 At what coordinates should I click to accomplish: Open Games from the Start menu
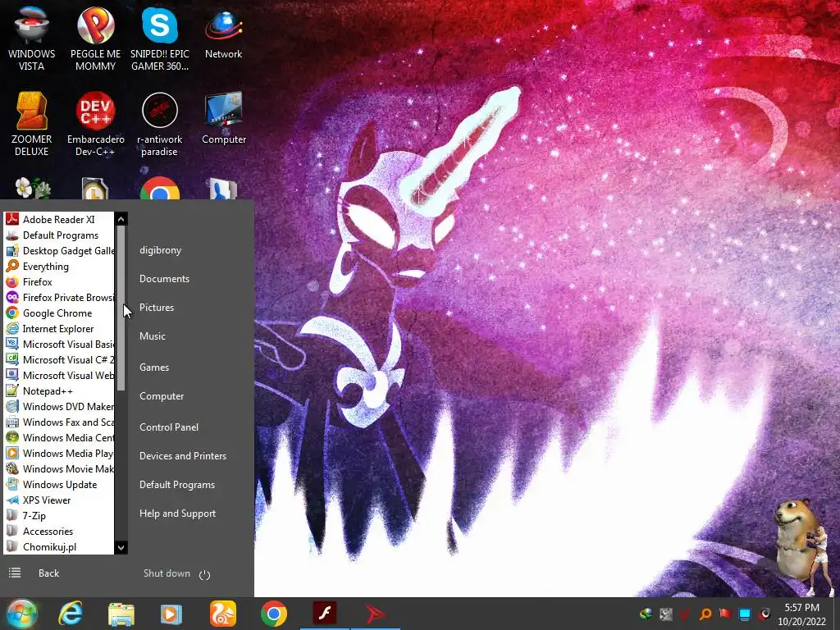tap(153, 367)
